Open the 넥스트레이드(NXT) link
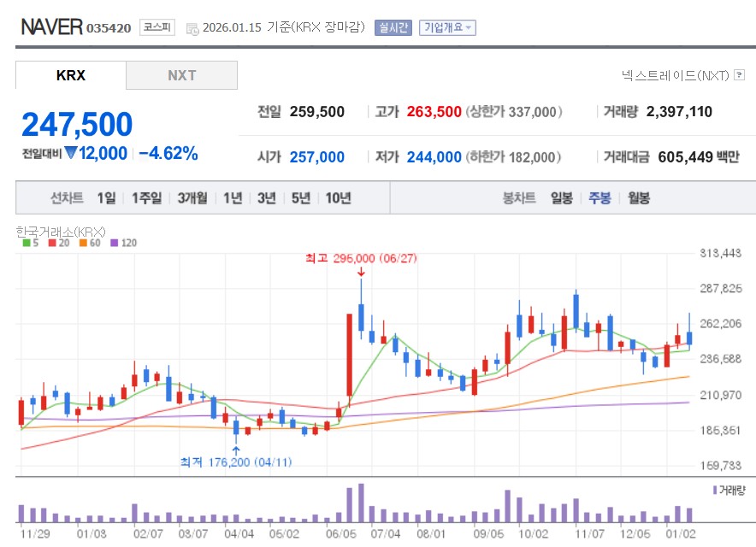756x547 pixels. [x=678, y=75]
